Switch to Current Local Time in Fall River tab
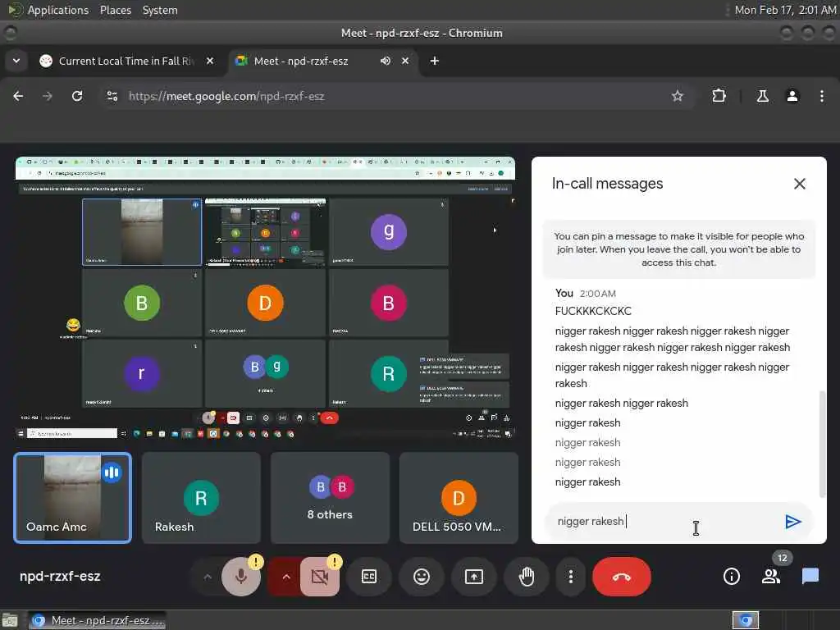The height and width of the screenshot is (630, 840). point(126,61)
